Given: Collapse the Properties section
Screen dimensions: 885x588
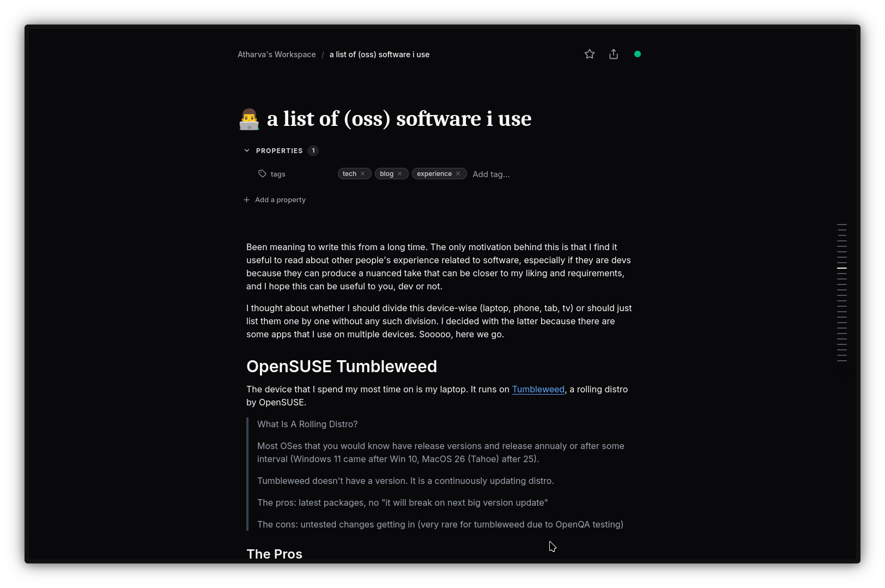Looking at the screenshot, I should (x=247, y=150).
